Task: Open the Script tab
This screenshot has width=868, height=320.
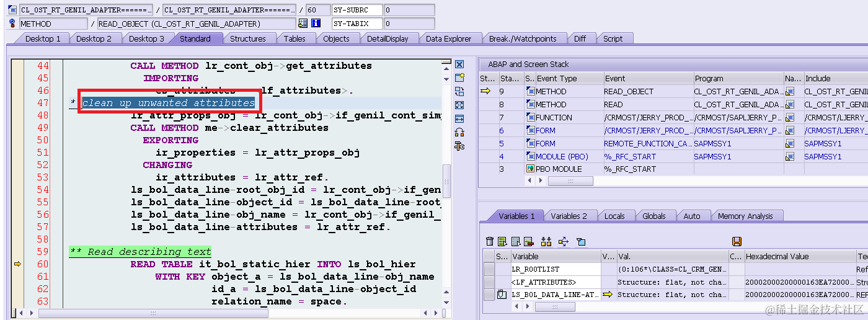Action: pos(613,38)
